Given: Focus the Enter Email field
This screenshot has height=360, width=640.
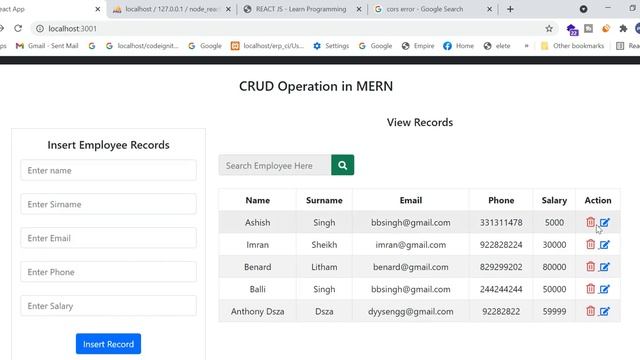Looking at the screenshot, I should tap(108, 238).
